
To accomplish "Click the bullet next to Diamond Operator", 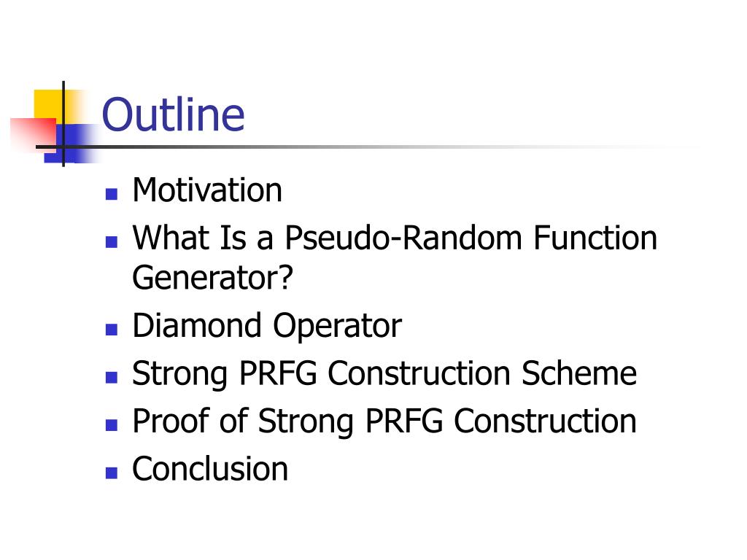I will [x=112, y=330].
